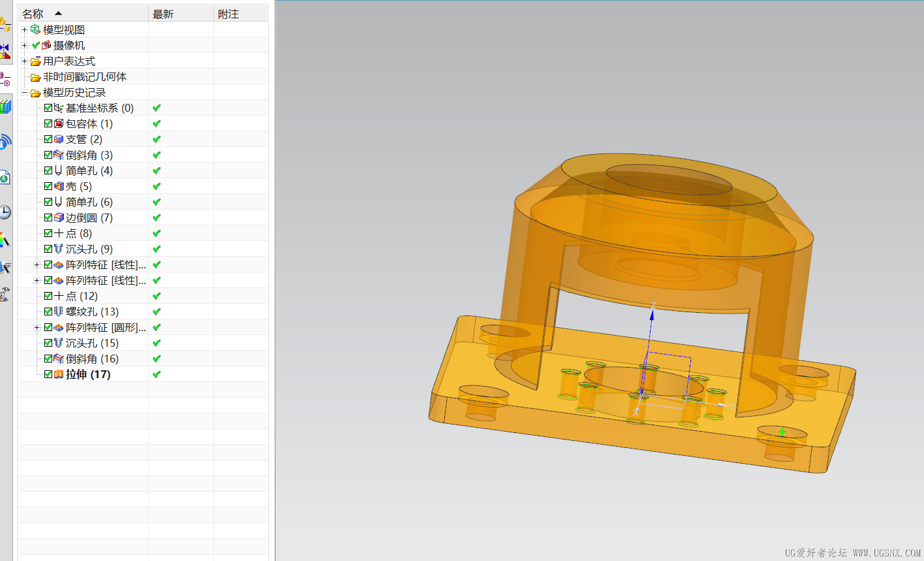Open the Assembly Navigator sidebar tab
Image resolution: width=924 pixels, height=561 pixels.
[x=5, y=25]
